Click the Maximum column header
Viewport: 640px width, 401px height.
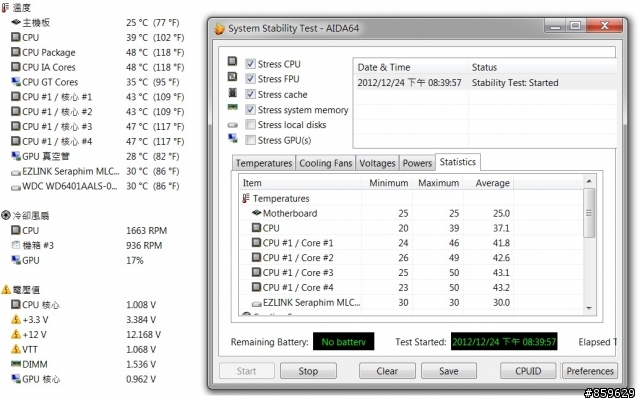click(438, 183)
